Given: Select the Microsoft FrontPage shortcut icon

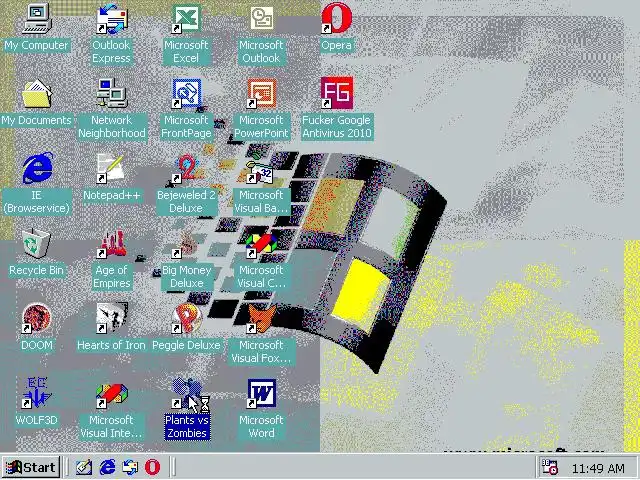Looking at the screenshot, I should [186, 93].
